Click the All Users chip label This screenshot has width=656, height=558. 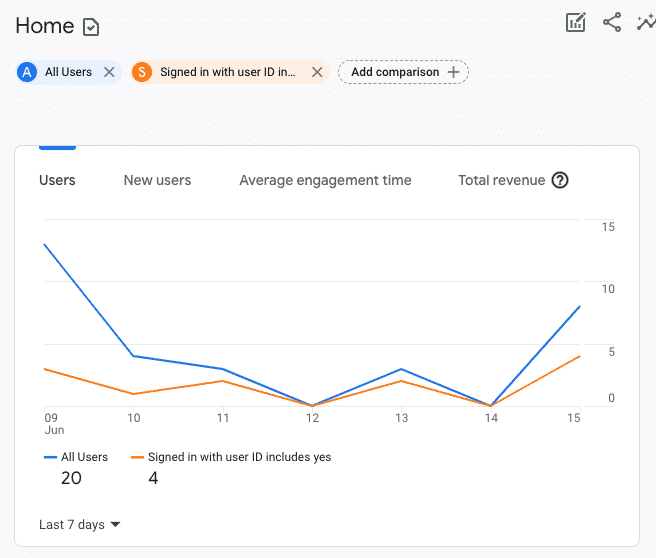click(x=68, y=72)
